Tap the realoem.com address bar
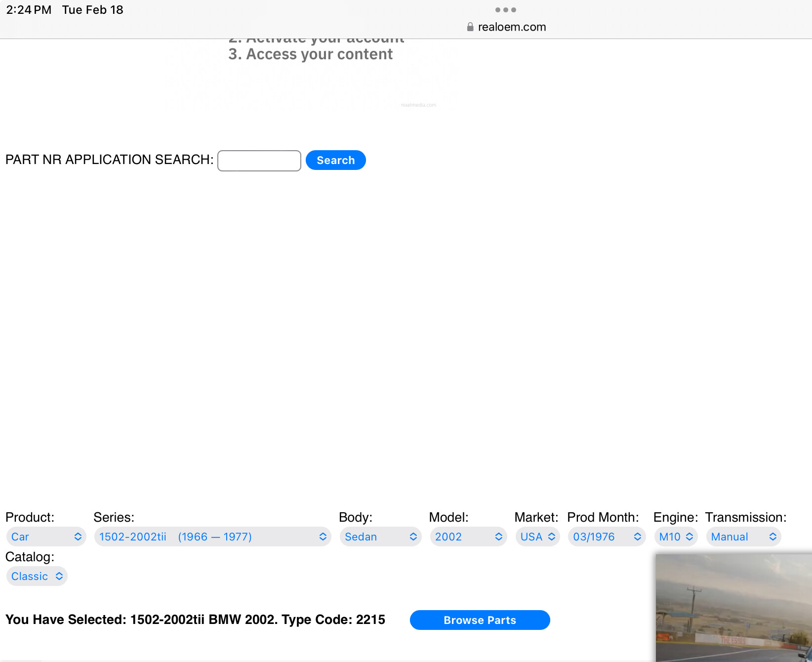This screenshot has height=662, width=812. (512, 27)
